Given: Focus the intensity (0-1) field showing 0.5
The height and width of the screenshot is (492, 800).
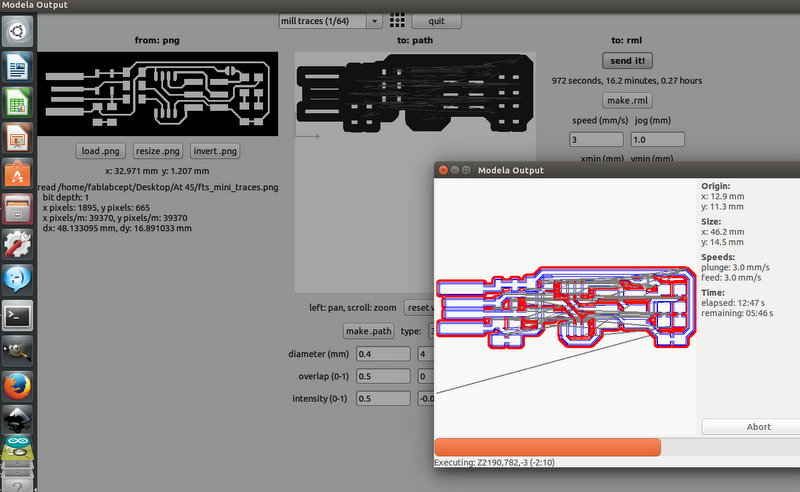Looking at the screenshot, I should pyautogui.click(x=383, y=399).
